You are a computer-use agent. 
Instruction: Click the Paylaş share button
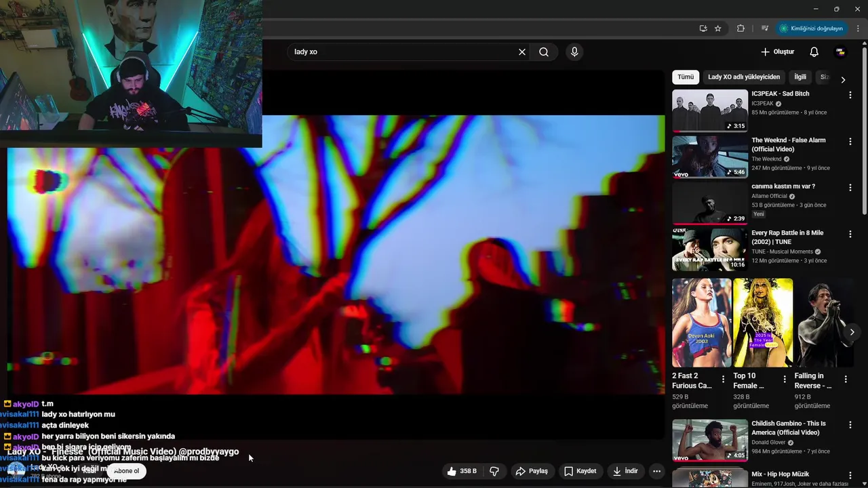[x=531, y=471]
